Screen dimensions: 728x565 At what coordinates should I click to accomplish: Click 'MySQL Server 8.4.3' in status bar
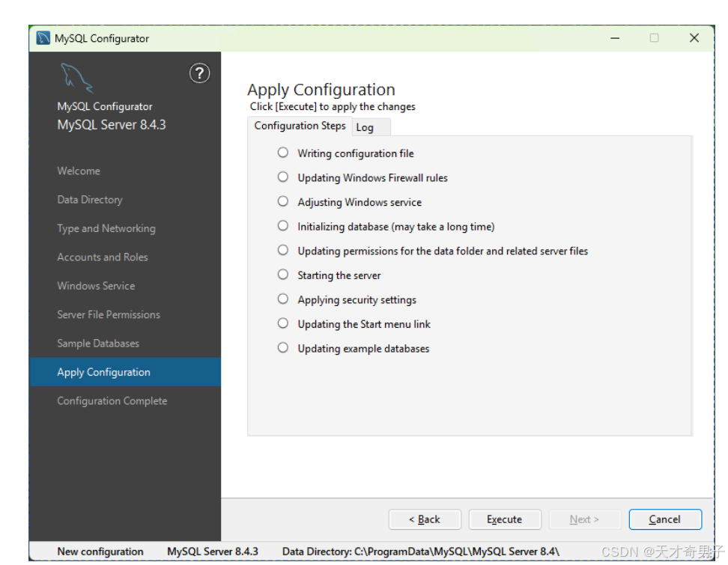click(213, 552)
